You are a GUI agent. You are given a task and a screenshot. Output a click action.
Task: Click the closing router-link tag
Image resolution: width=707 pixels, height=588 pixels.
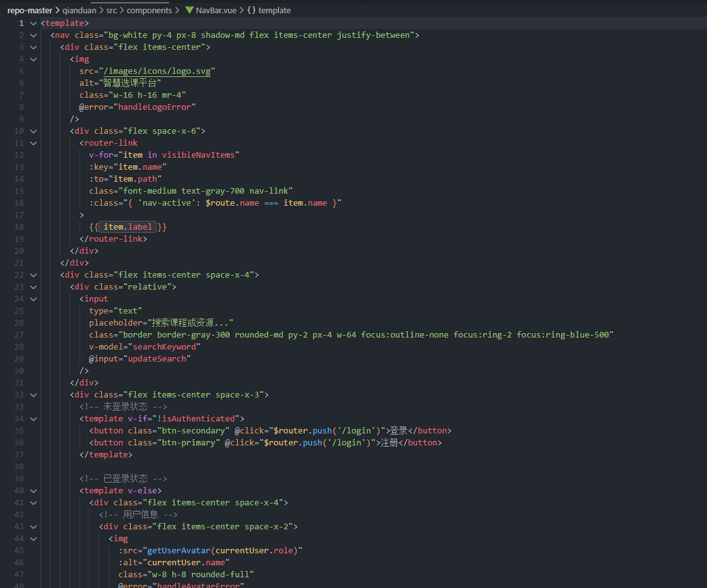(x=113, y=239)
